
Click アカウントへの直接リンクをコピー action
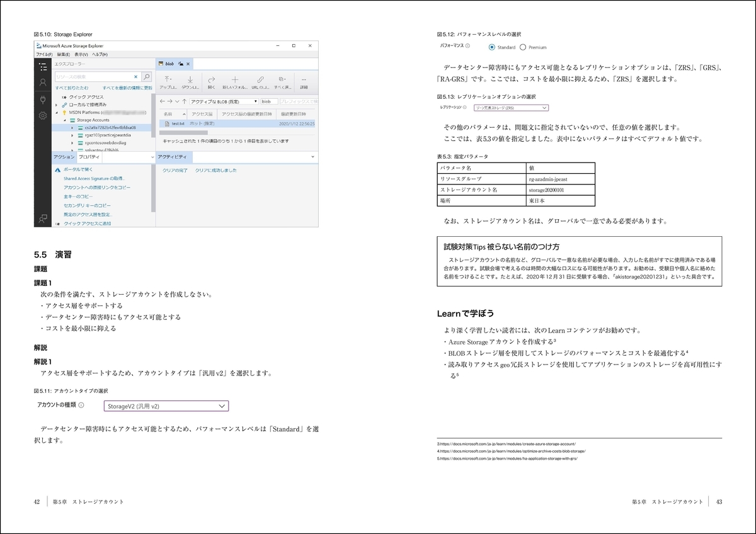coord(97,188)
